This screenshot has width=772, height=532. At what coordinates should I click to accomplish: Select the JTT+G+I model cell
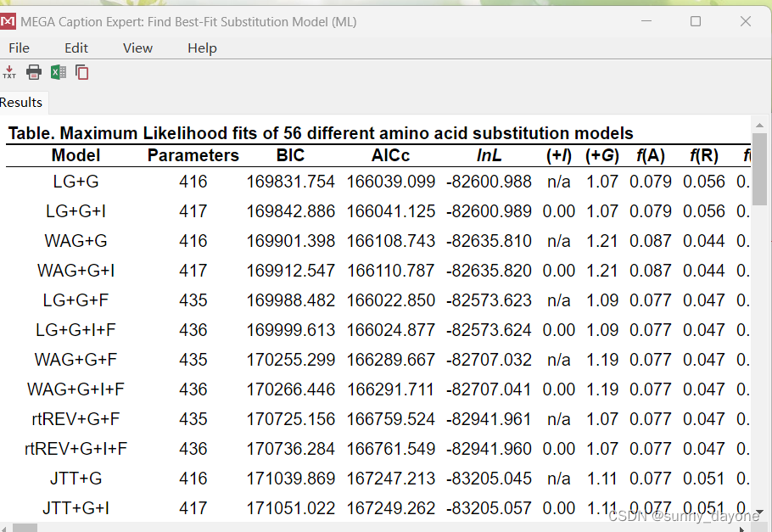(76, 508)
